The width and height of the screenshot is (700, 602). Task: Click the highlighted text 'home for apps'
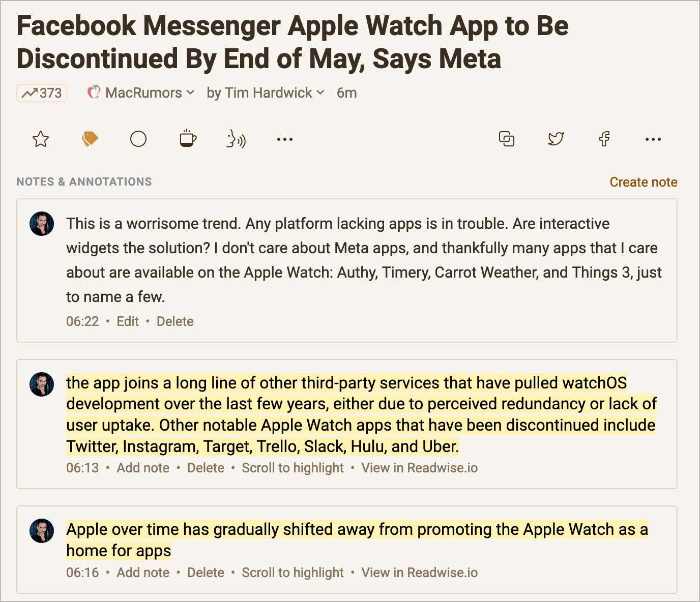119,551
